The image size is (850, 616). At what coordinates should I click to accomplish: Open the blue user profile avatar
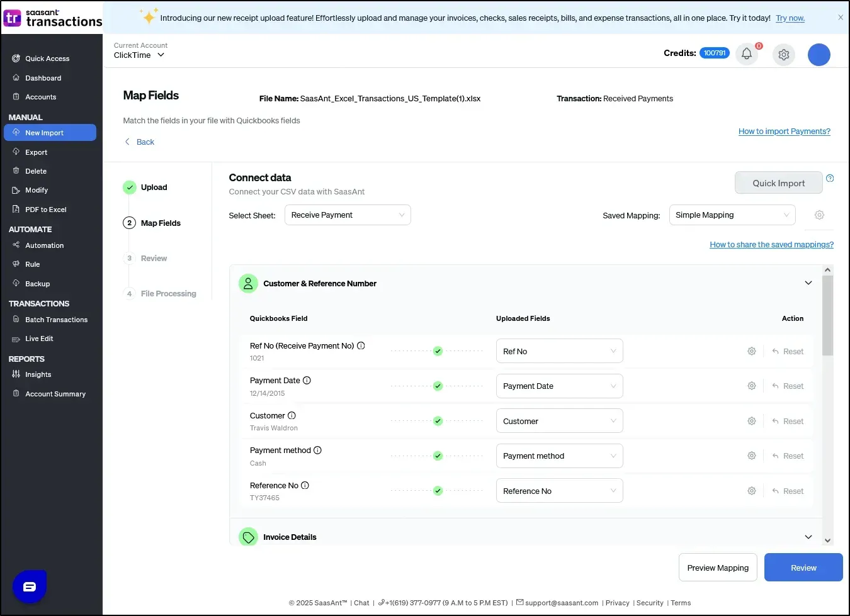(819, 55)
